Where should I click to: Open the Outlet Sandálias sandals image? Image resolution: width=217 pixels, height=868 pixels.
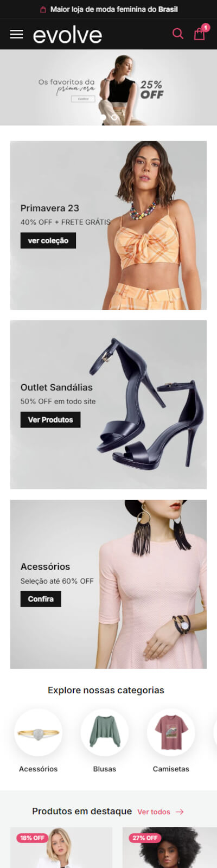pyautogui.click(x=146, y=404)
